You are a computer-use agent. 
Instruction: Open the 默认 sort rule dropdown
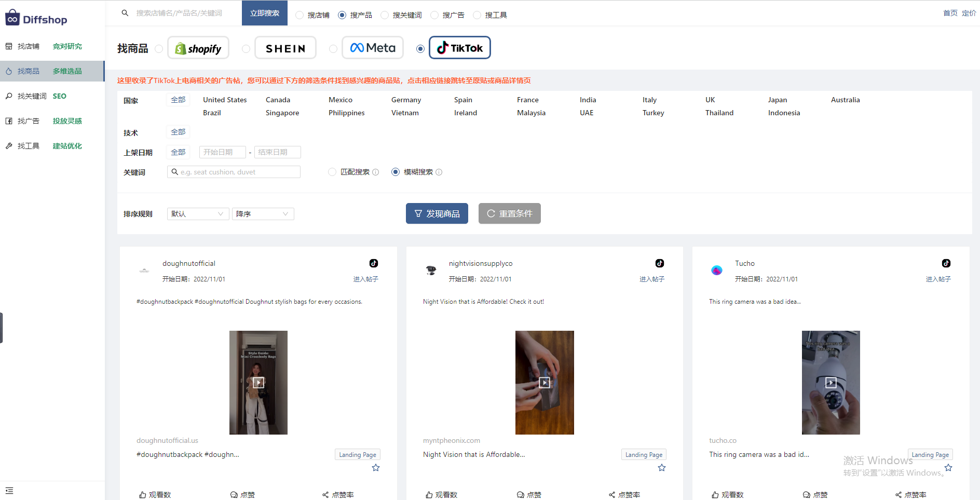point(198,214)
